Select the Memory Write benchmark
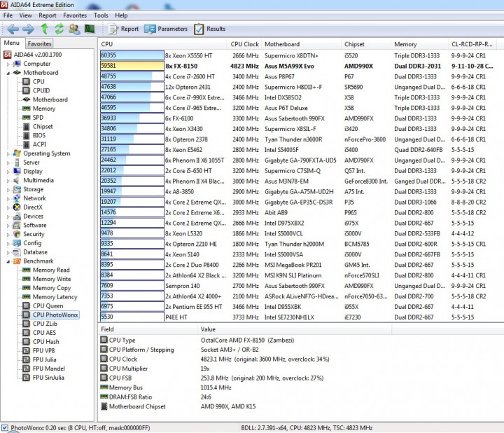The image size is (504, 433). 52,280
